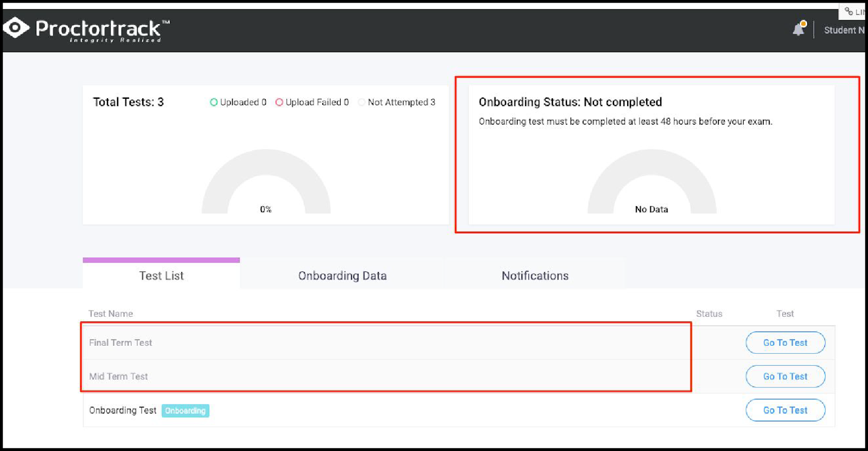The image size is (868, 451).
Task: Open the notification bell
Action: pyautogui.click(x=799, y=29)
